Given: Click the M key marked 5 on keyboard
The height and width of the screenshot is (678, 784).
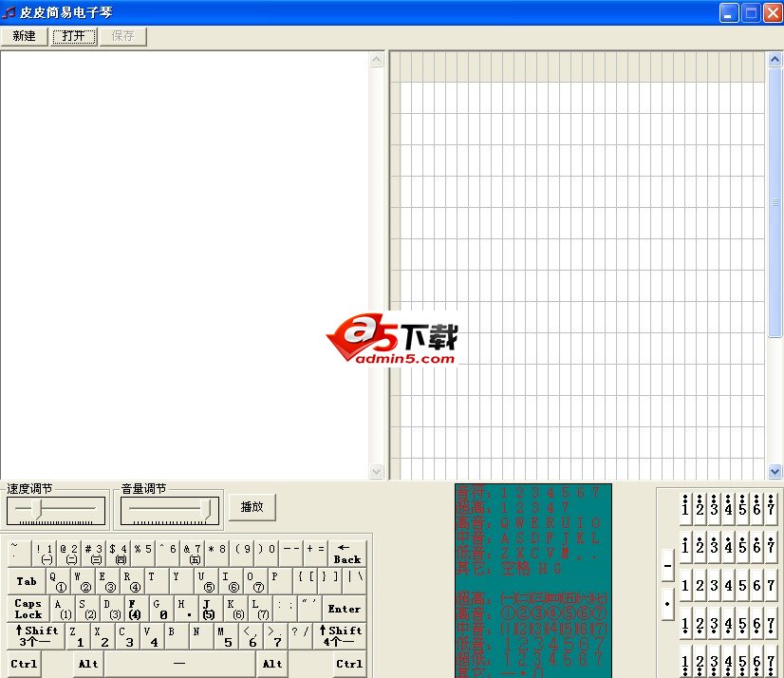Looking at the screenshot, I should pyautogui.click(x=225, y=636).
